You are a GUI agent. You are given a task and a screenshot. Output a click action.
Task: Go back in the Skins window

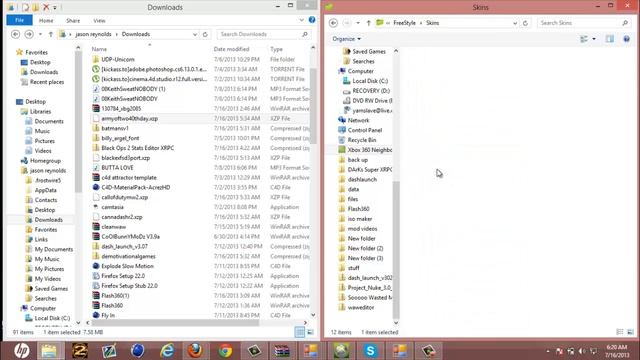coord(333,23)
